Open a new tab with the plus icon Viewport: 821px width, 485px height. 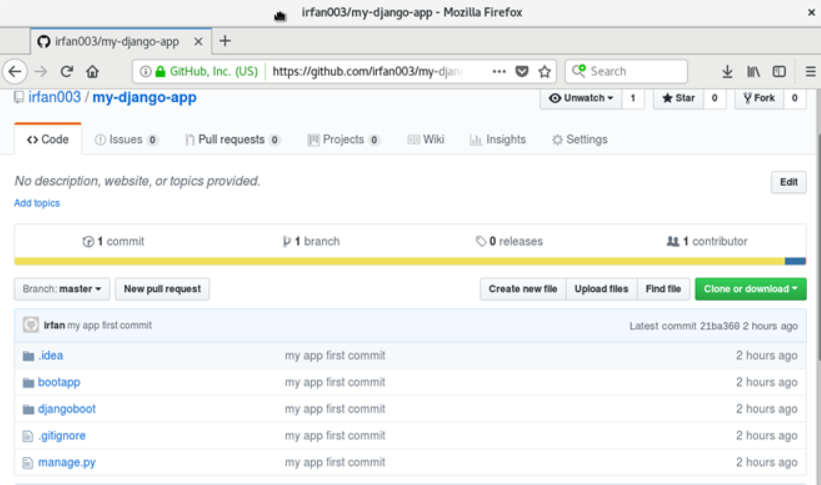click(x=225, y=41)
